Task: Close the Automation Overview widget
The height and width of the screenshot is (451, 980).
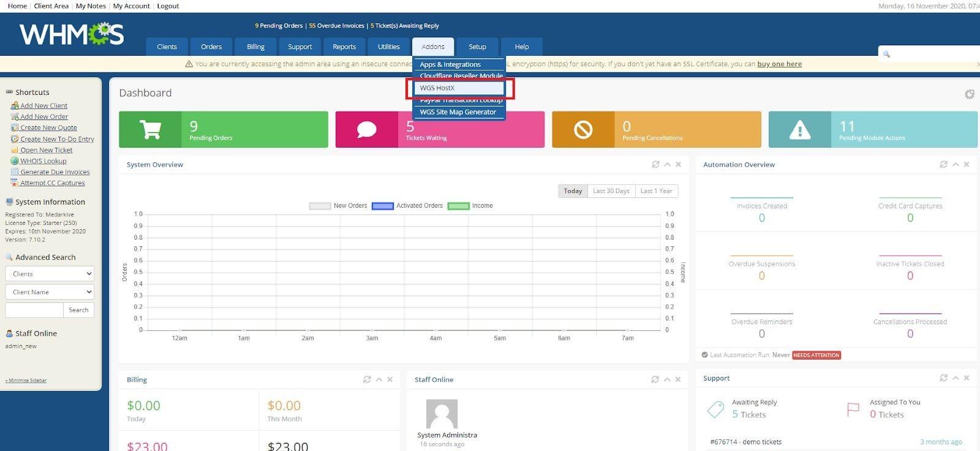Action: 967,164
